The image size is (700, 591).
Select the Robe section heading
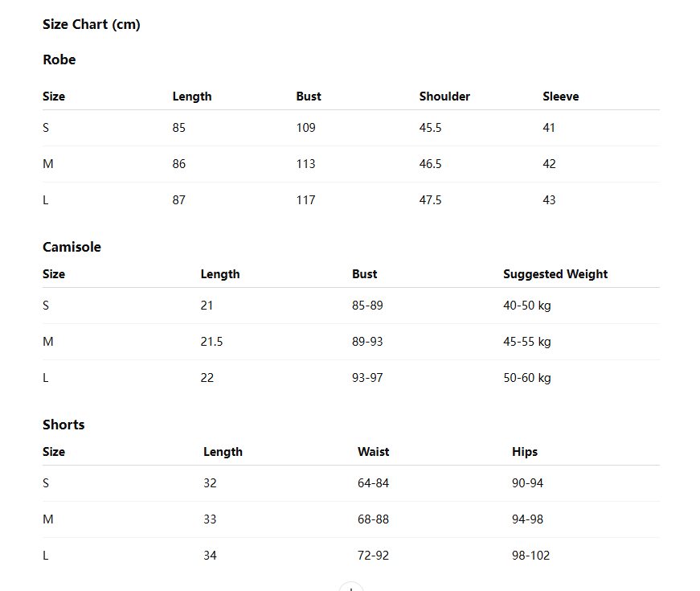click(59, 60)
